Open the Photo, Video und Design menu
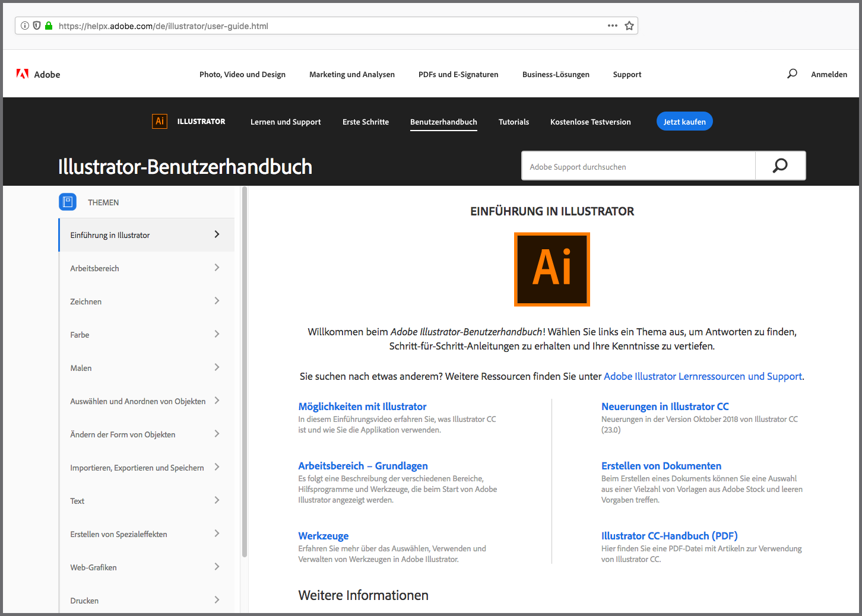The width and height of the screenshot is (862, 616). 242,74
